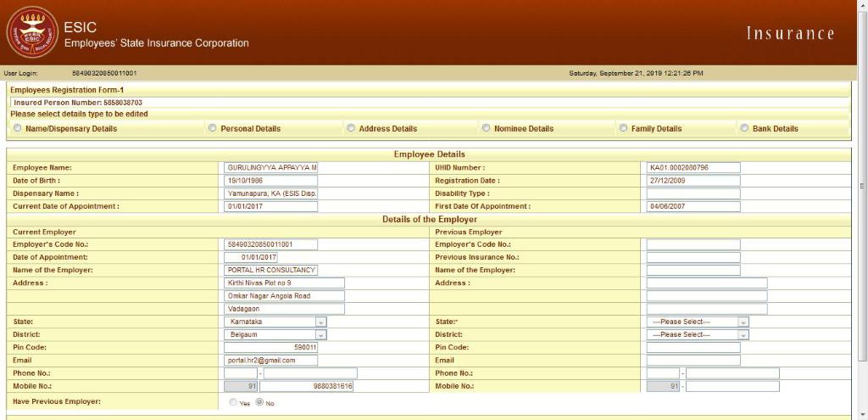
Task: Click current employer Mobile No. 9880381616 field
Action: click(x=307, y=386)
